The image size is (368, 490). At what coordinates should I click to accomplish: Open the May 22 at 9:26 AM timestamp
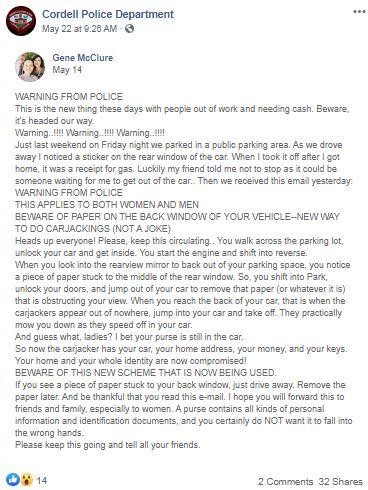tap(79, 29)
